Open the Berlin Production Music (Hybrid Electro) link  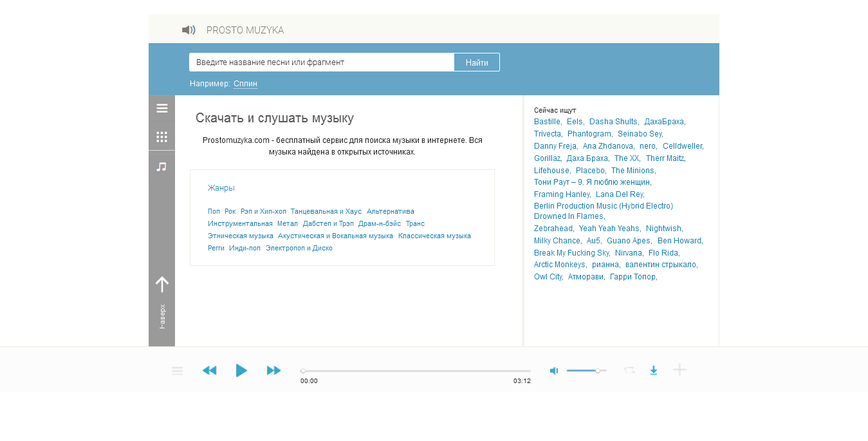pos(604,206)
